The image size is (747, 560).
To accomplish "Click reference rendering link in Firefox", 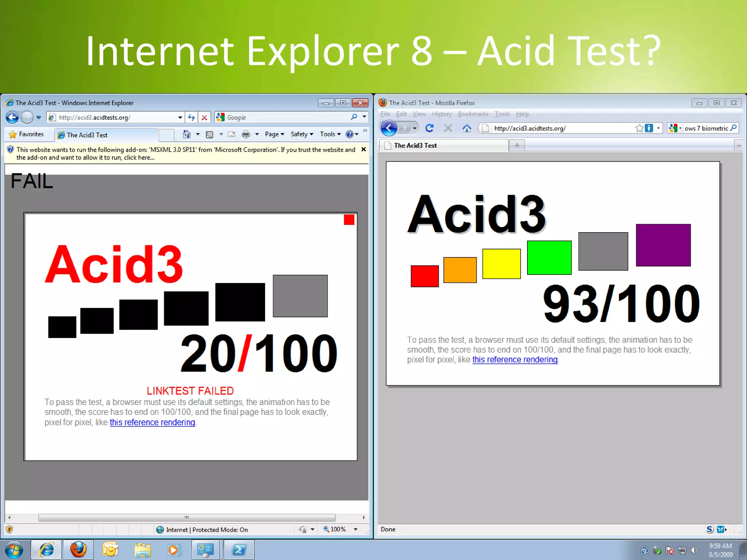I will point(515,359).
